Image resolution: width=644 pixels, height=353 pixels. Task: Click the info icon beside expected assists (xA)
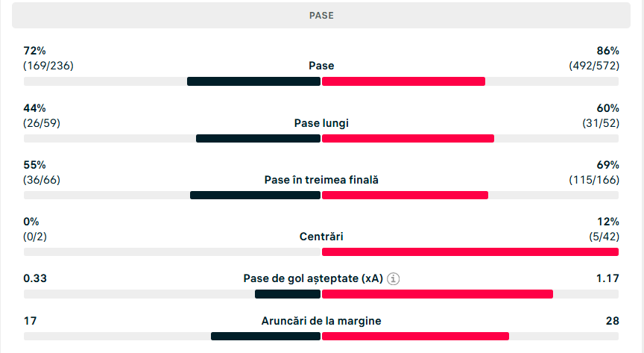pos(394,279)
